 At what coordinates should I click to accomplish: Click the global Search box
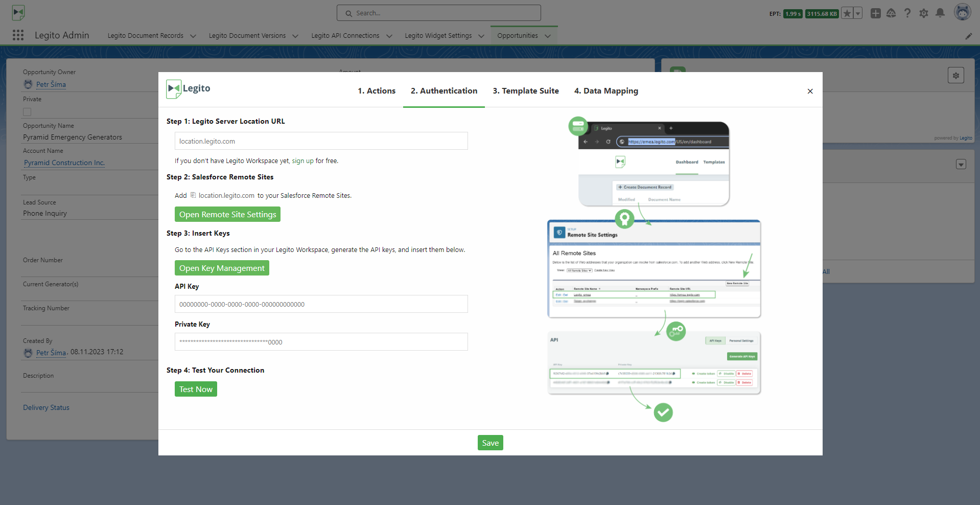click(438, 13)
